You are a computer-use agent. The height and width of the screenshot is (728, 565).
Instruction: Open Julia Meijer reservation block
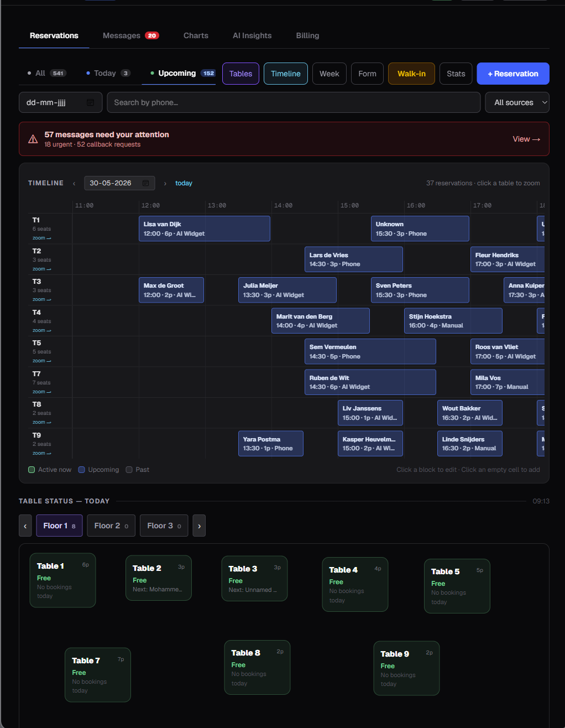tap(287, 290)
